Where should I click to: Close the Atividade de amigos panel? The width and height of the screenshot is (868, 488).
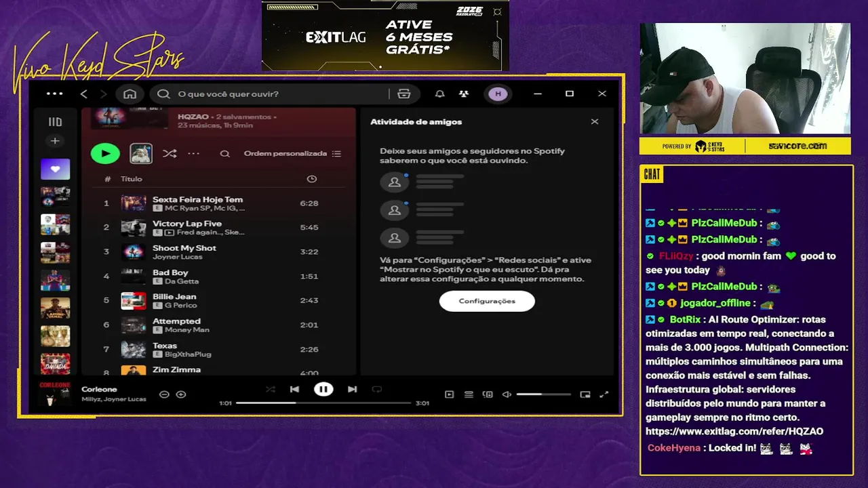point(595,122)
